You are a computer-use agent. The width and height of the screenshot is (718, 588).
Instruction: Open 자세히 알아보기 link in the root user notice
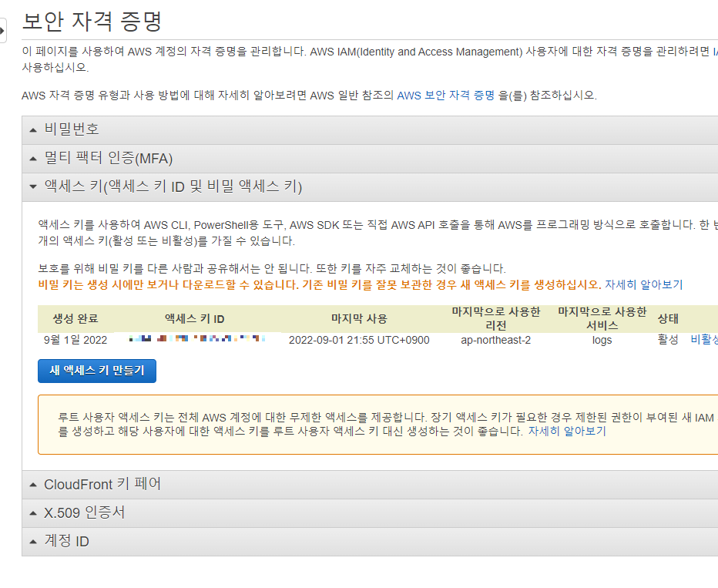point(567,431)
